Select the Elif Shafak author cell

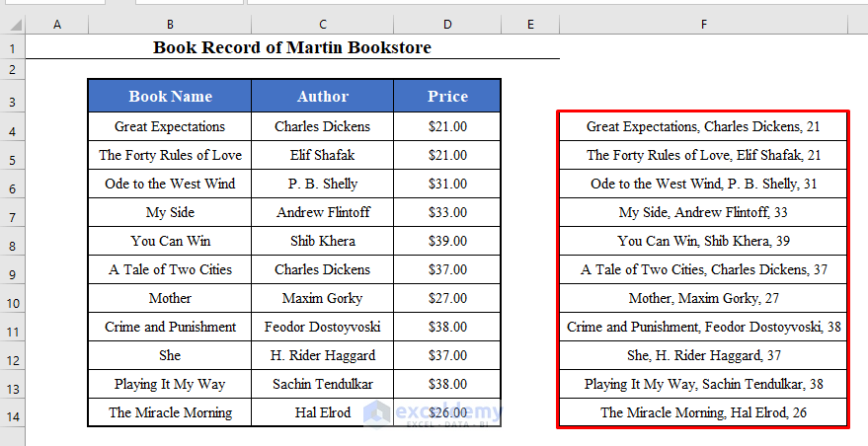pos(323,155)
